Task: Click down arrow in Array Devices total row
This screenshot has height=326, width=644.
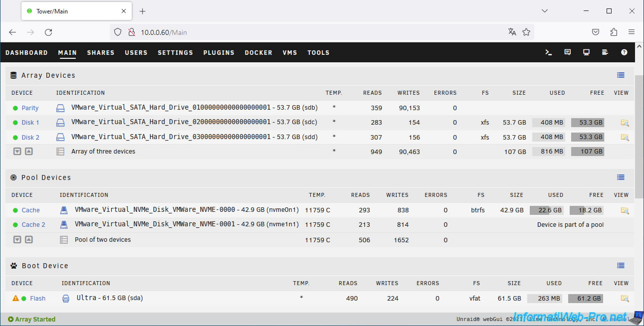Action: click(x=17, y=152)
